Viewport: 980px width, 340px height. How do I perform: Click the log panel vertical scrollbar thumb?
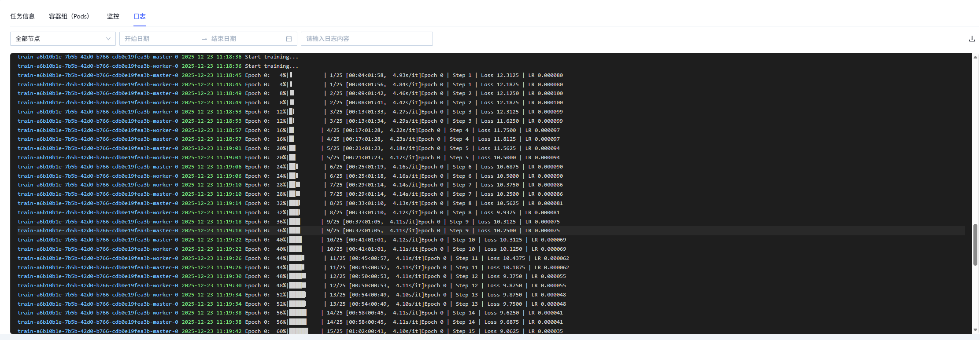pyautogui.click(x=975, y=245)
